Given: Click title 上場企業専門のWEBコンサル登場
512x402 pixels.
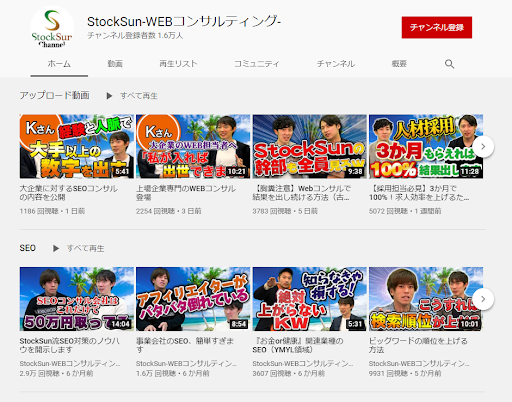Looking at the screenshot, I should pyautogui.click(x=186, y=193).
